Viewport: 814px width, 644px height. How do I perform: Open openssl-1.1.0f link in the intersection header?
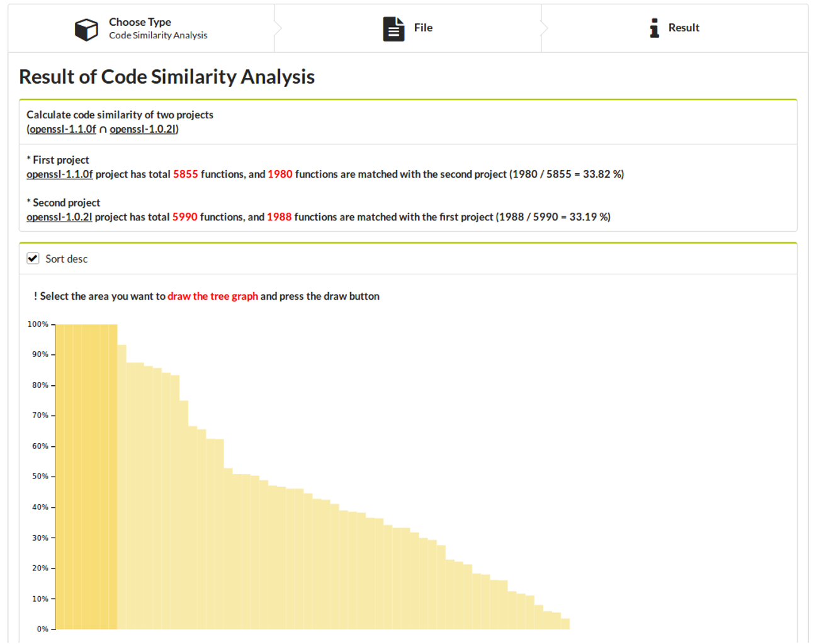(x=62, y=129)
